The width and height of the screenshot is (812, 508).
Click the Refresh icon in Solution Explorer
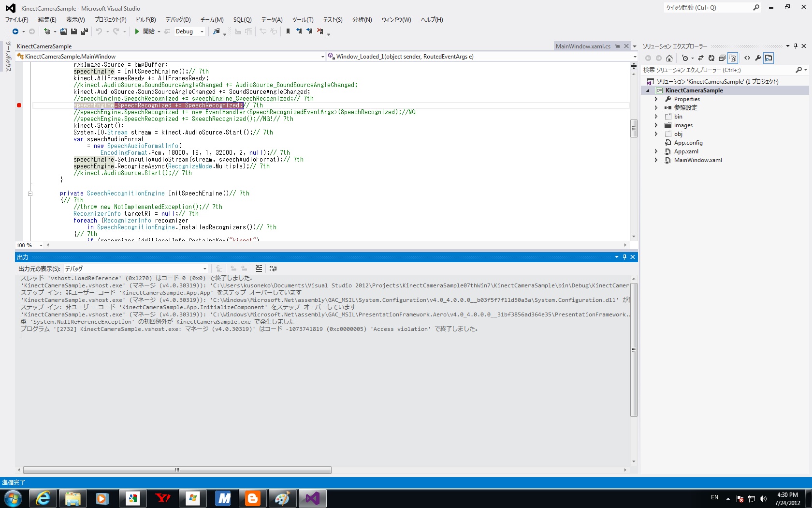click(711, 58)
